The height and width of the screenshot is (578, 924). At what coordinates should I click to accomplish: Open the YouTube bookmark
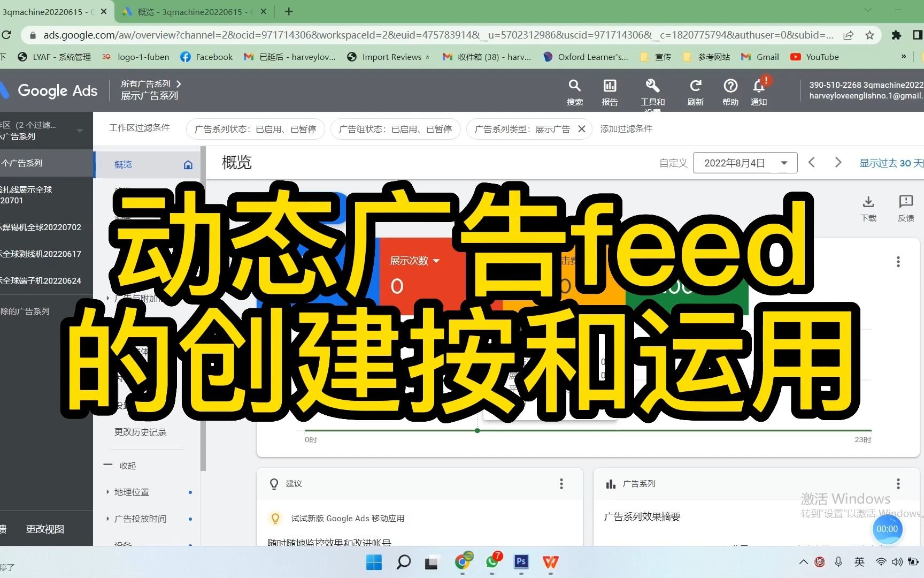pos(814,57)
